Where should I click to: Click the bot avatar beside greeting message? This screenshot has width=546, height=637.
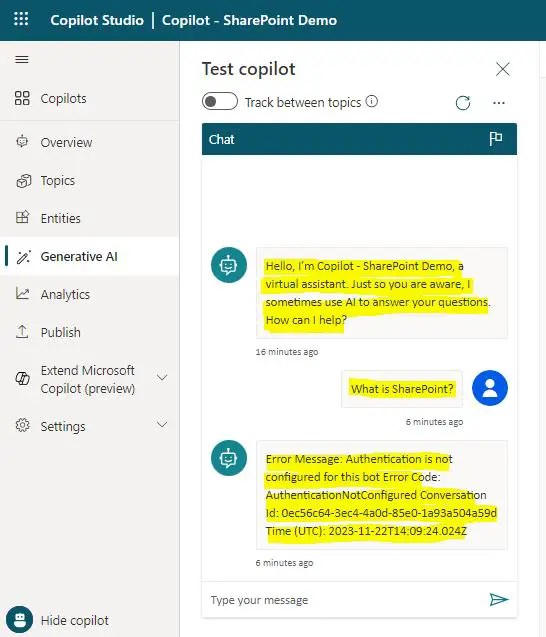(x=229, y=265)
